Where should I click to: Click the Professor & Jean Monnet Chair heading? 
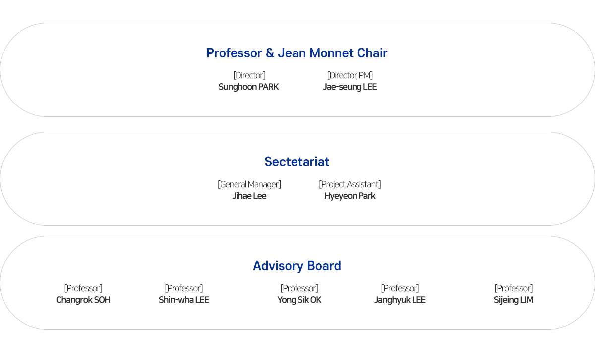(297, 53)
